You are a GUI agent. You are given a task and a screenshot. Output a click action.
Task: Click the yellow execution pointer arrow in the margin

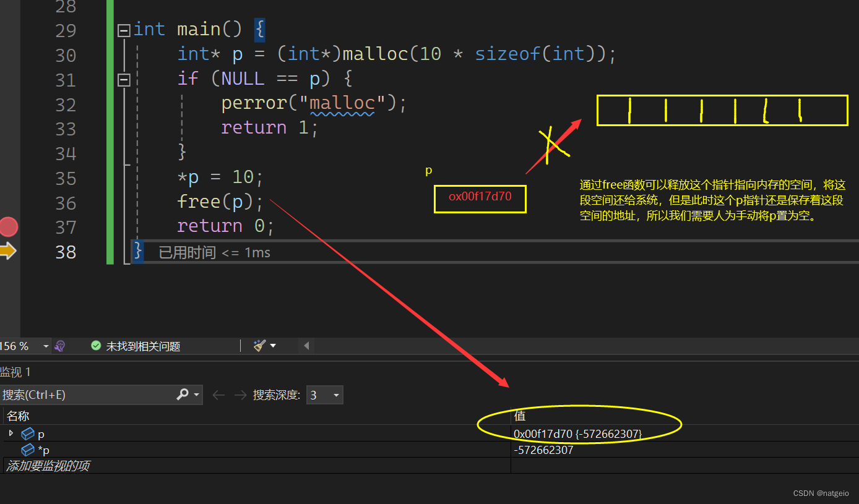point(7,250)
